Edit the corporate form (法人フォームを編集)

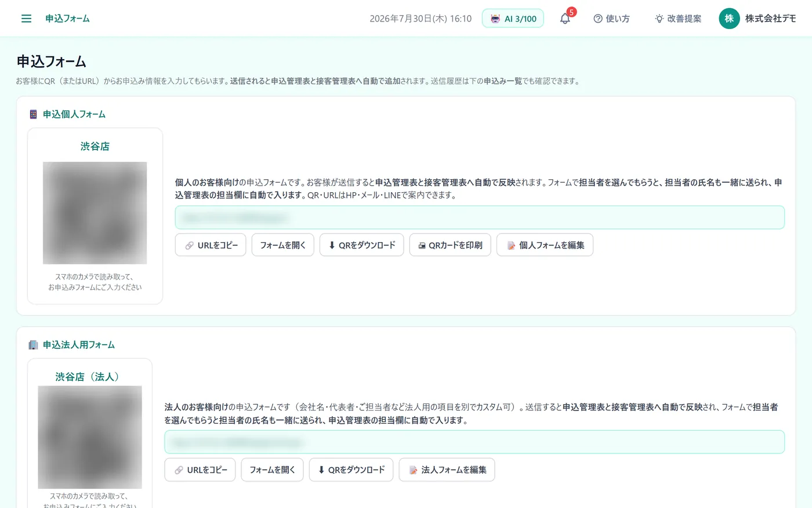click(x=447, y=470)
